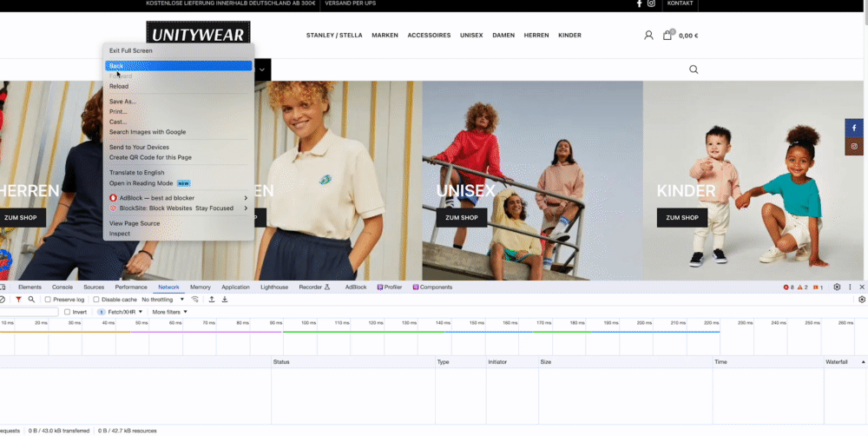The height and width of the screenshot is (436, 868).
Task: Choose Cast... from the context menu
Action: tap(178, 122)
